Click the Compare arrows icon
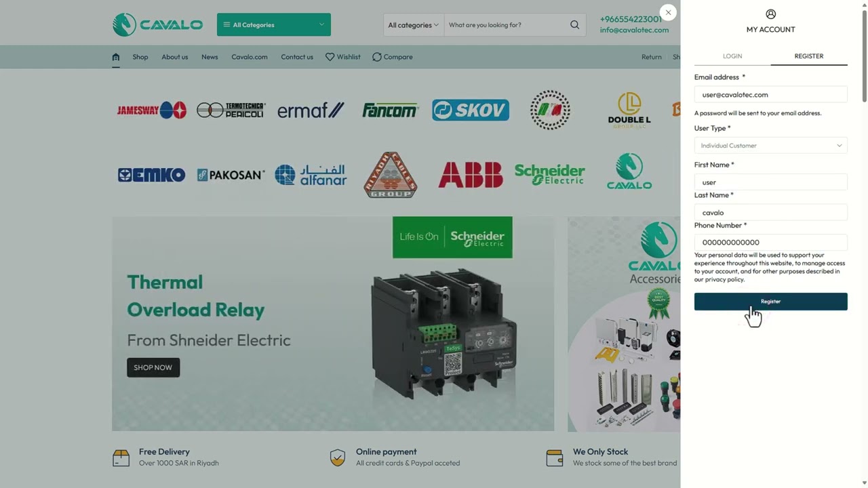Screen dimensions: 868x488 point(377,57)
